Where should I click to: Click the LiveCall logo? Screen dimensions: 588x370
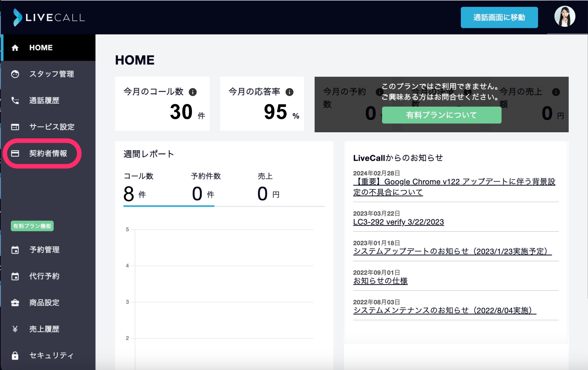tap(49, 17)
